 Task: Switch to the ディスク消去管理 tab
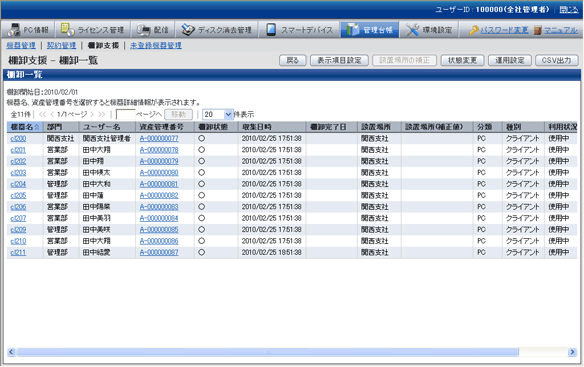(218, 30)
